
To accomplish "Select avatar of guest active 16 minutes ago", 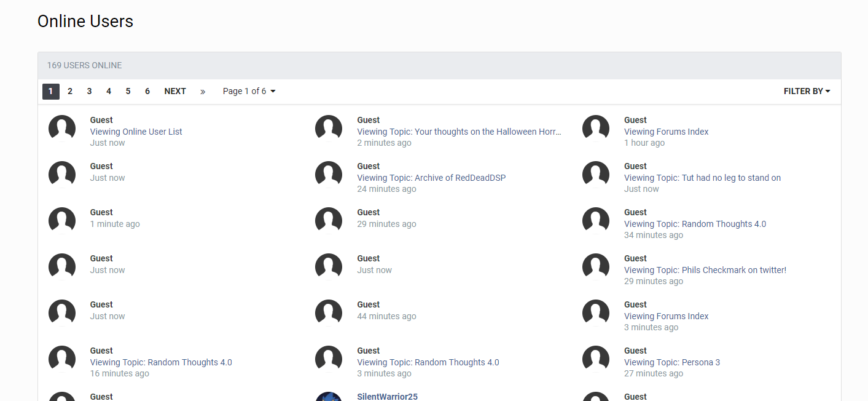I will pyautogui.click(x=62, y=359).
